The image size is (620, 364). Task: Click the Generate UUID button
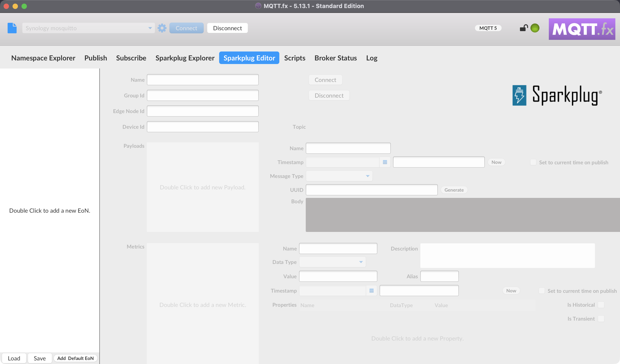tap(454, 190)
